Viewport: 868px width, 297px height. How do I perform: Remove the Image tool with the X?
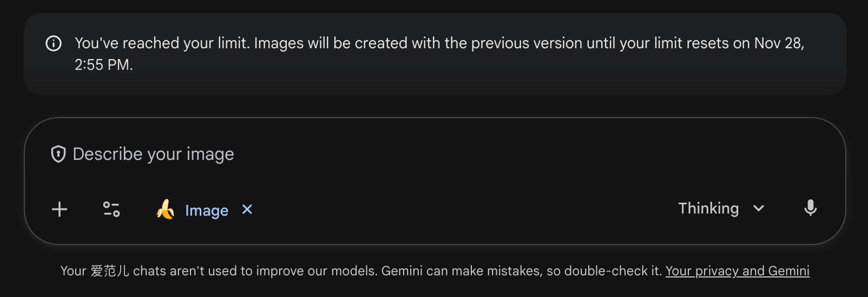[247, 209]
